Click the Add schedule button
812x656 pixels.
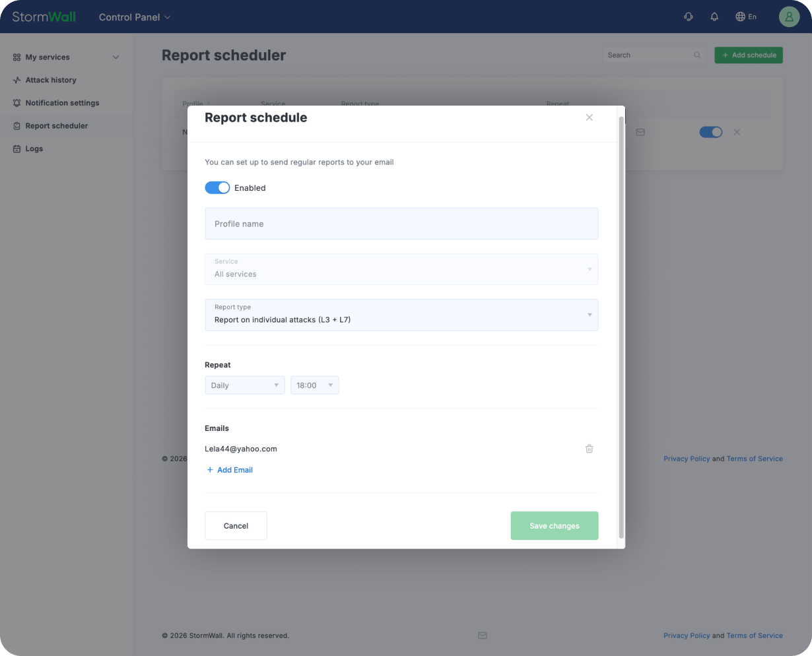click(x=749, y=55)
